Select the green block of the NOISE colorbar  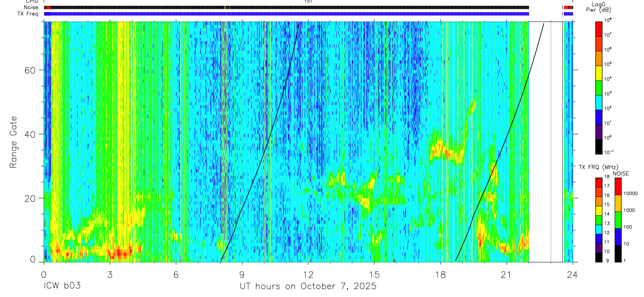click(618, 220)
